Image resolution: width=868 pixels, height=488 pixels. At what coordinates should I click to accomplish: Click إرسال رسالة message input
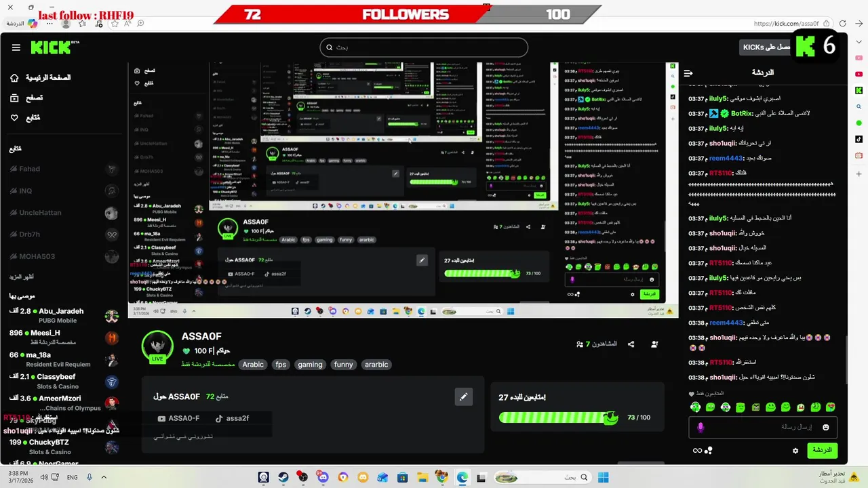click(763, 427)
